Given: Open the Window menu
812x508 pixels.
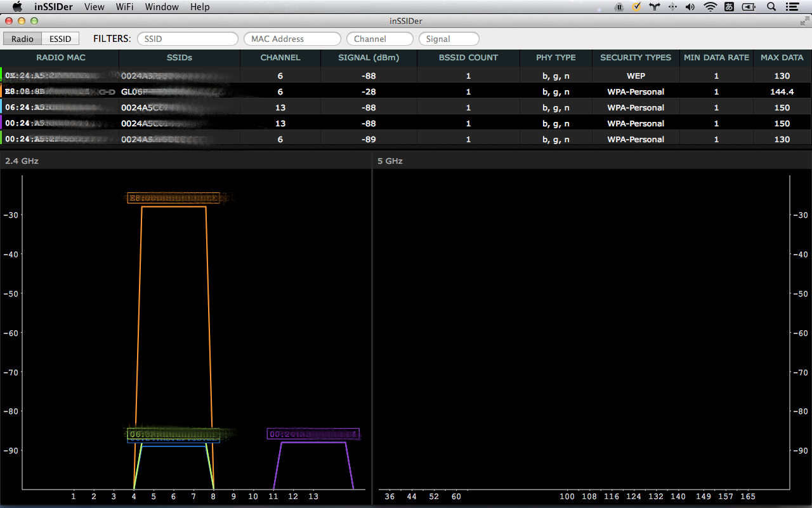Looking at the screenshot, I should pos(162,7).
